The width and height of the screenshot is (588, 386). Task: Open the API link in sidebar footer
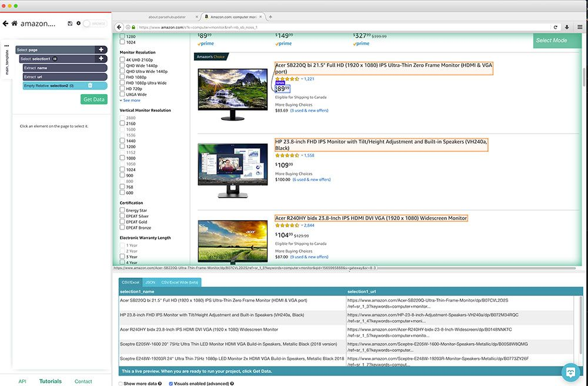[22, 381]
